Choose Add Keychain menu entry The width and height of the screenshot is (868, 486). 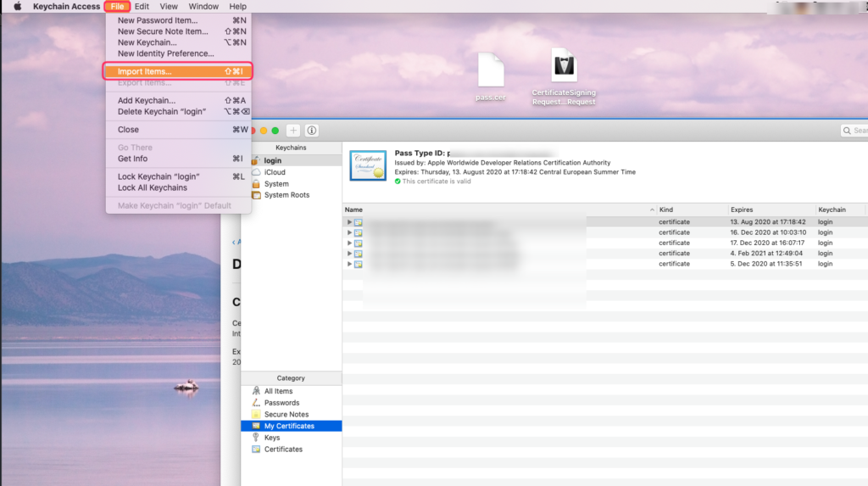click(178, 100)
